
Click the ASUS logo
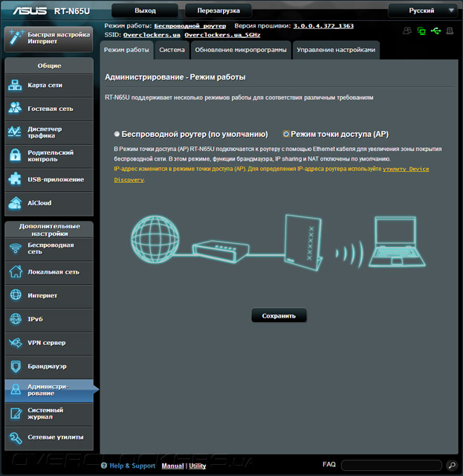tap(30, 11)
